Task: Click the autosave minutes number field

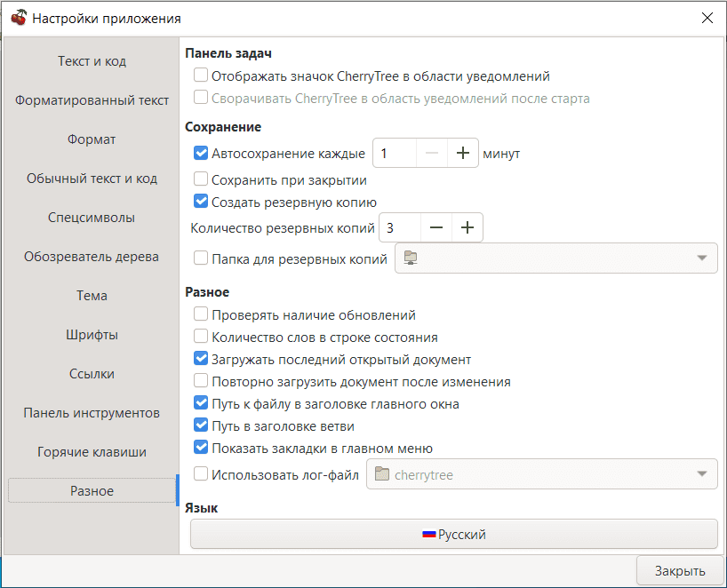Action: point(394,153)
